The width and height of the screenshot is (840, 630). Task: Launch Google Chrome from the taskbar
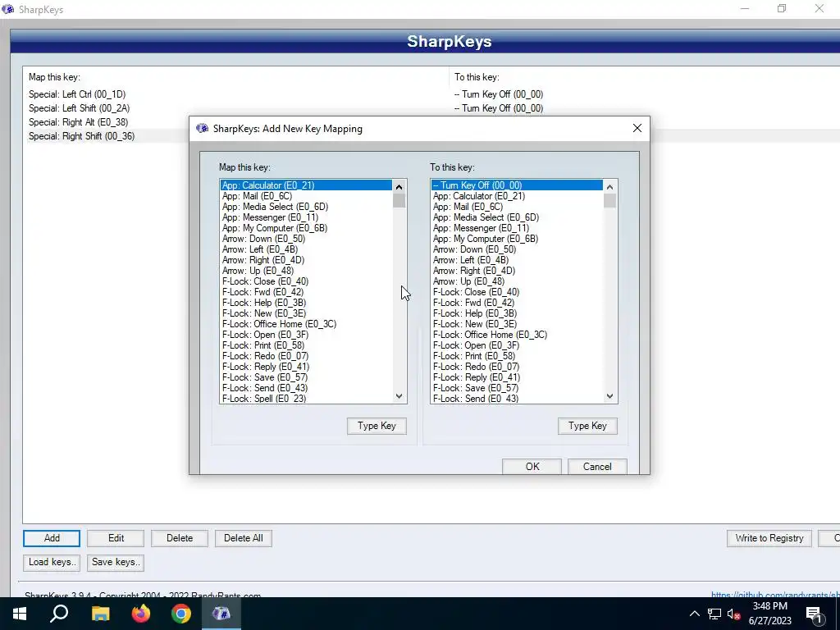[x=181, y=614]
